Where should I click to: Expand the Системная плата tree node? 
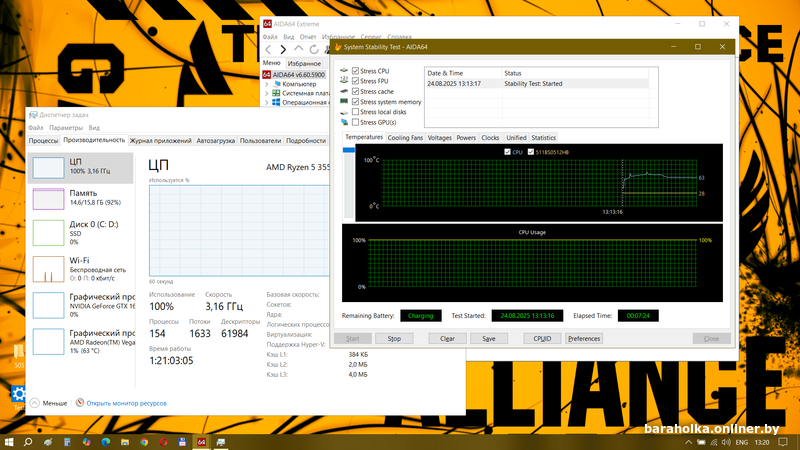tap(267, 93)
